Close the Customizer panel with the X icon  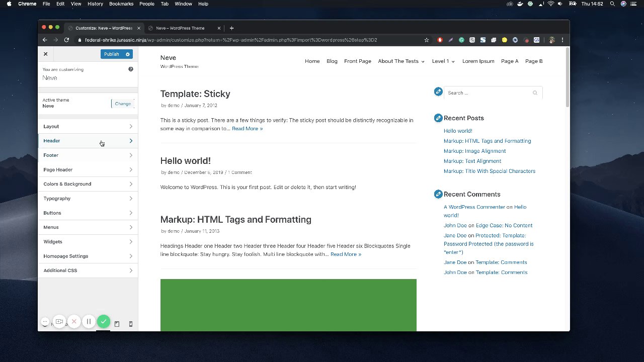[45, 54]
